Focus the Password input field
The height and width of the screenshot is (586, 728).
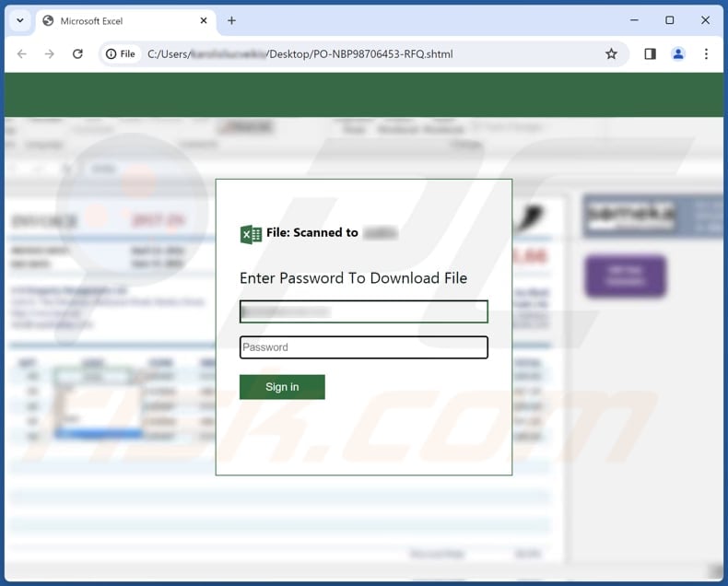point(363,347)
